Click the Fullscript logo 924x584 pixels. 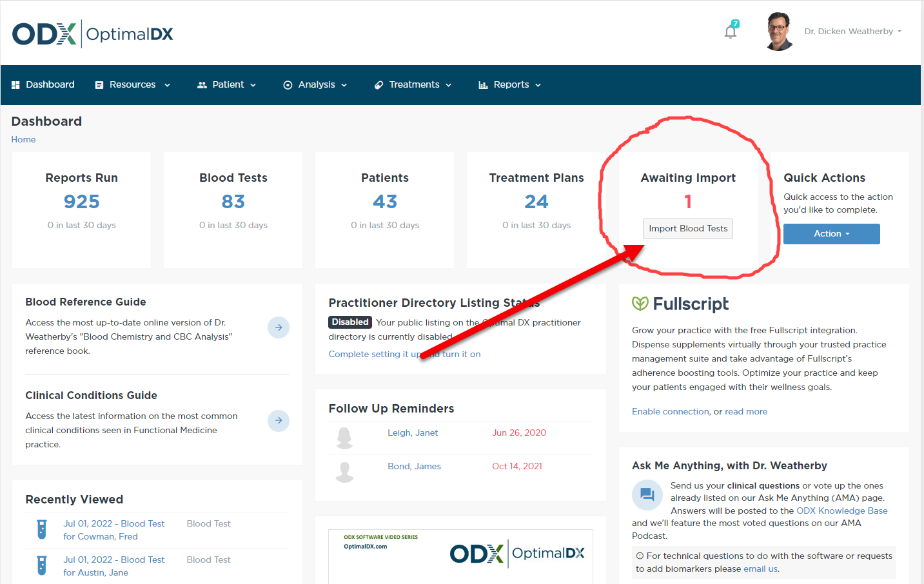pos(680,304)
